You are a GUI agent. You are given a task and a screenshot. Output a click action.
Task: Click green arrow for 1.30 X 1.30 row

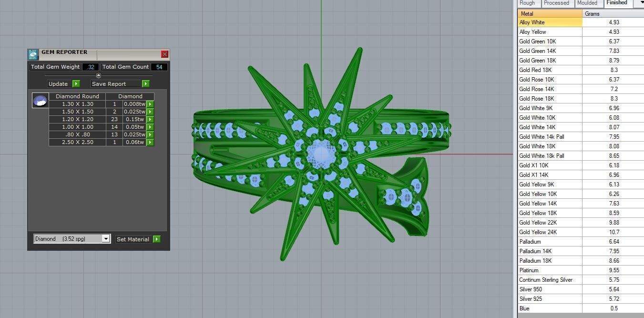(x=150, y=104)
